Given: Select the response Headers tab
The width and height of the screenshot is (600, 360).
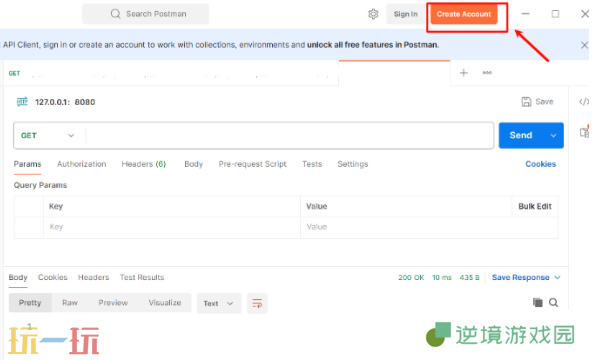Looking at the screenshot, I should tap(93, 277).
